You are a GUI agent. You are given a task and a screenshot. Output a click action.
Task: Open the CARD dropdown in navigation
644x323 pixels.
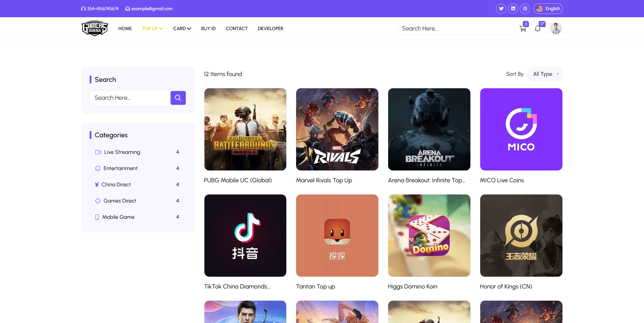(182, 28)
